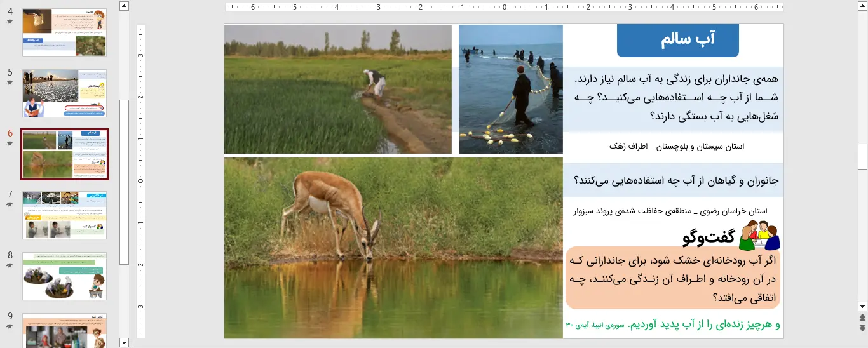Click animation star icon under slide 8
The width and height of the screenshot is (868, 348).
point(10,265)
